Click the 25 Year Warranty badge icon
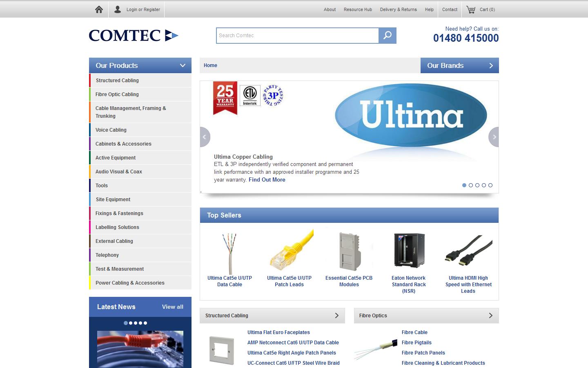This screenshot has height=368, width=588. (225, 98)
